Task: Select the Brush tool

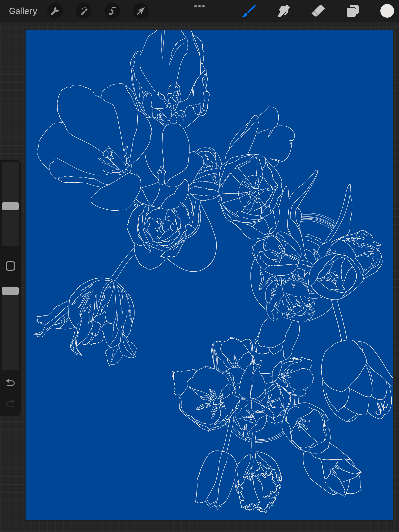Action: (x=249, y=11)
